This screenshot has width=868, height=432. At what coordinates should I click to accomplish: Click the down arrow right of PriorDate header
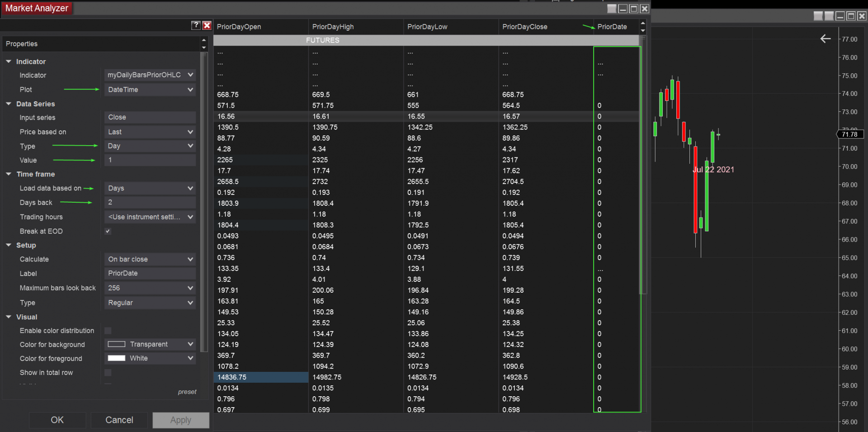643,30
